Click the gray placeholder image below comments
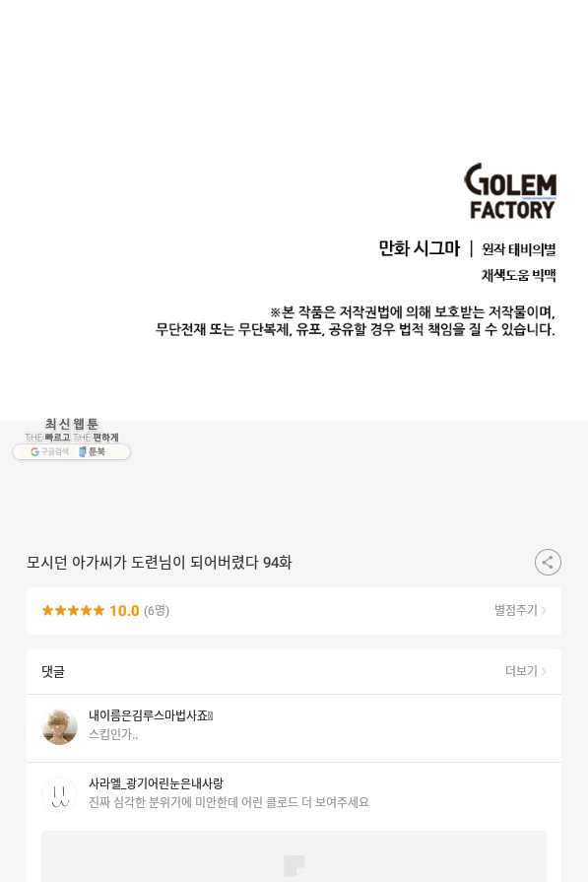 (294, 856)
